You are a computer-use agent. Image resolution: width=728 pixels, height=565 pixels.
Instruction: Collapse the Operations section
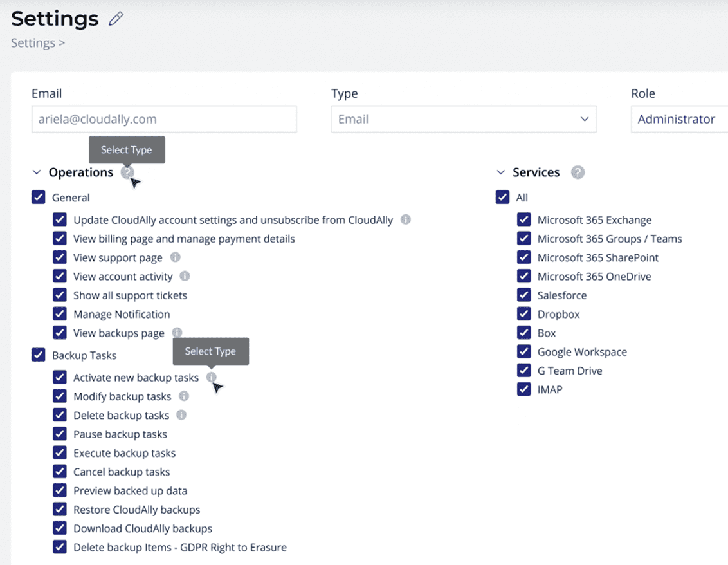[x=37, y=172]
